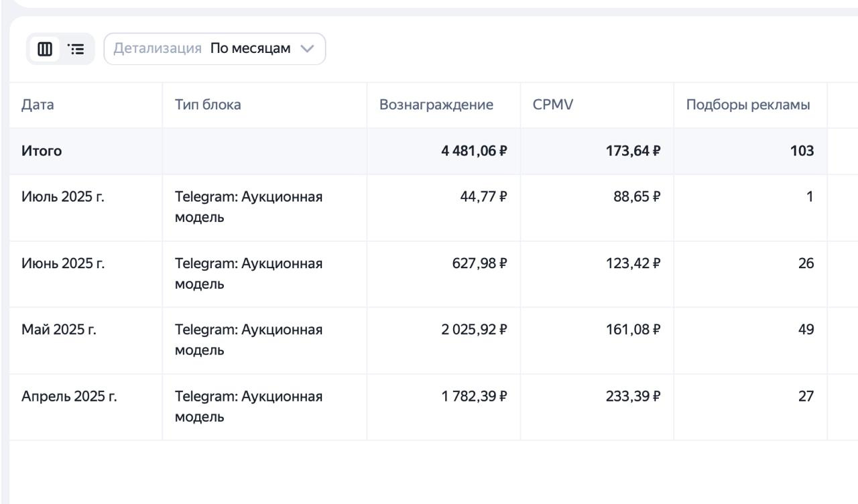This screenshot has height=504, width=858.
Task: Sort by the Вознаграждение column header
Action: [436, 105]
